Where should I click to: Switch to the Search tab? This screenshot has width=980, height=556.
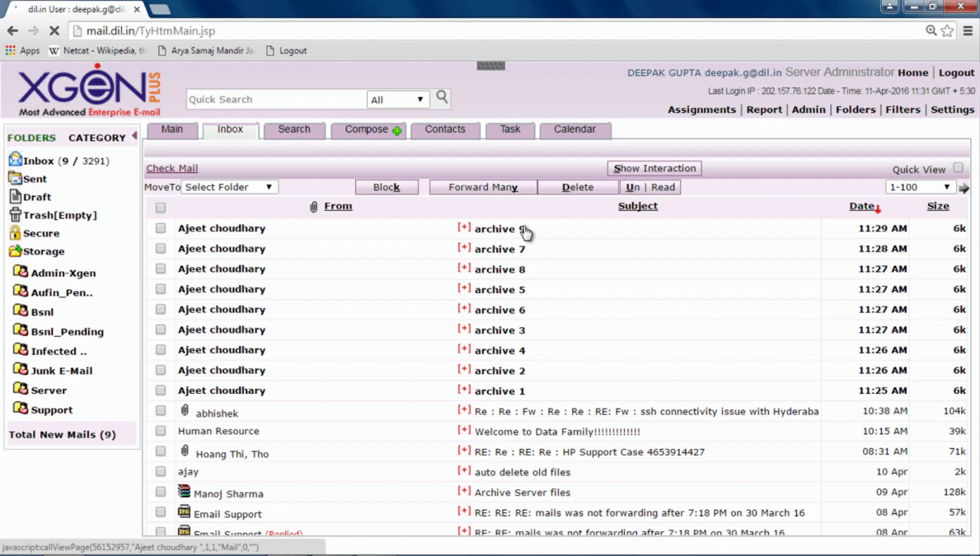(294, 129)
